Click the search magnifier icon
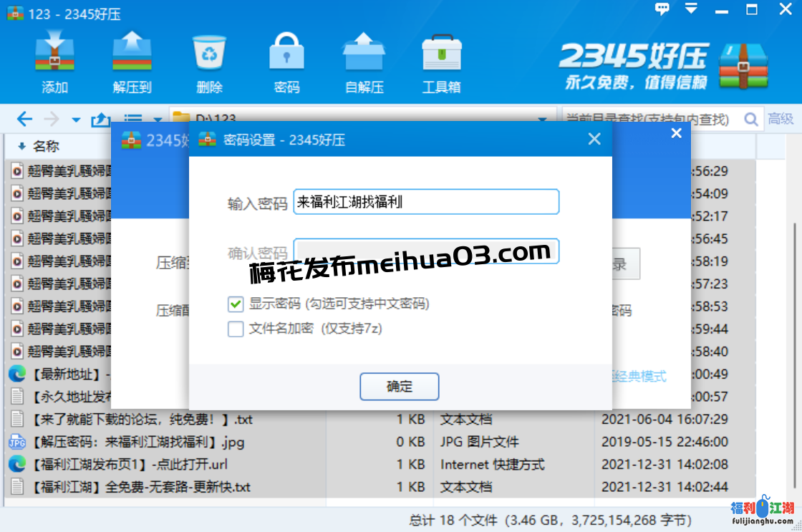 (751, 119)
